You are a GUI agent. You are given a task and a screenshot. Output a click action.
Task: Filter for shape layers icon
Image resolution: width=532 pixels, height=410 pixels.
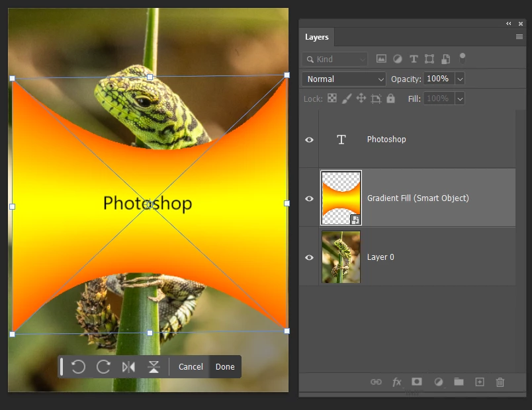click(x=429, y=59)
